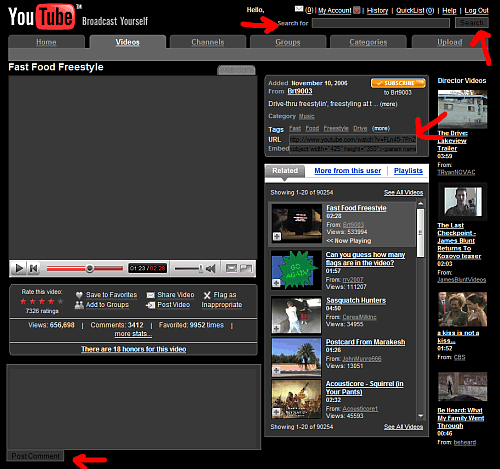Mute the video with the speaker icon
Image resolution: width=500 pixels, height=469 pixels.
[211, 268]
